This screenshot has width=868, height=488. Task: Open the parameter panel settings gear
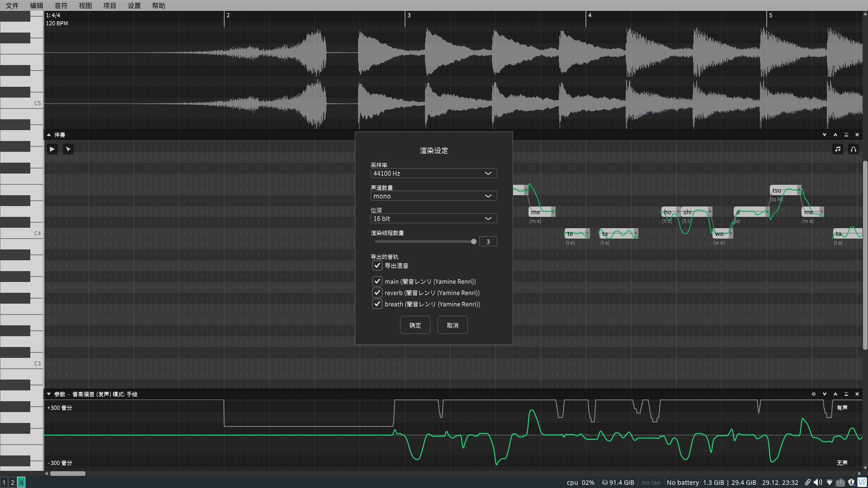point(814,394)
